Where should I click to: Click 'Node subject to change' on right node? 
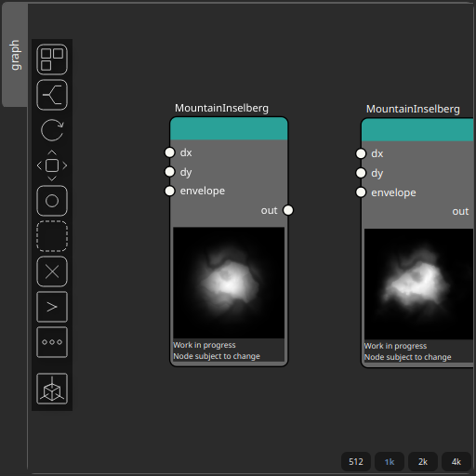[407, 357]
